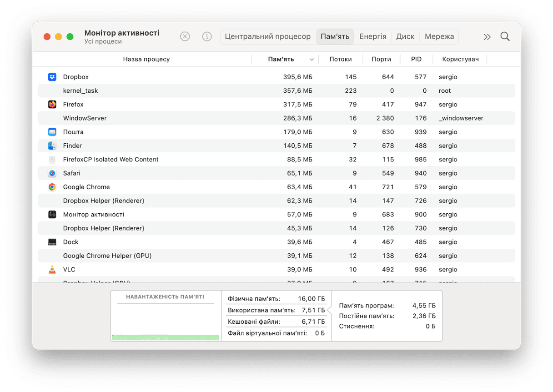Zoom the window with the green button
Image resolution: width=553 pixels, height=392 pixels.
(70, 37)
